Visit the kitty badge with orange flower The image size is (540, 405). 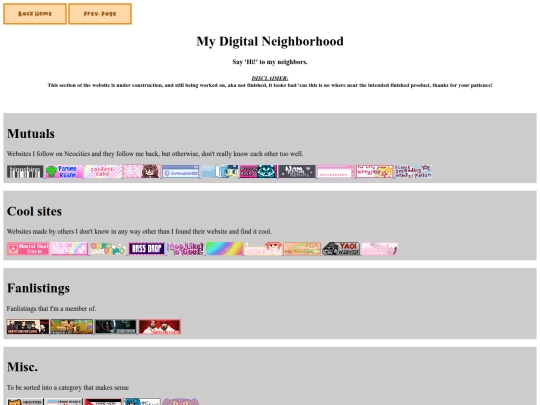click(x=375, y=172)
